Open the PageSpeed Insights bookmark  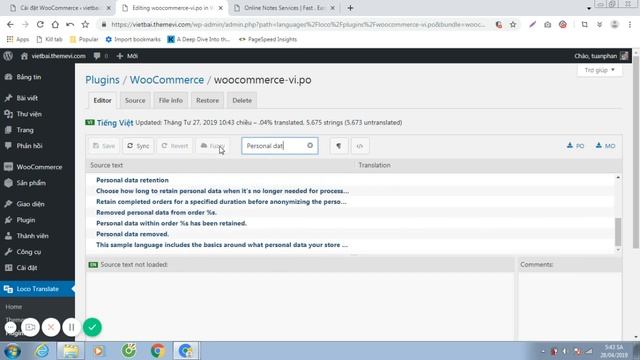point(268,39)
